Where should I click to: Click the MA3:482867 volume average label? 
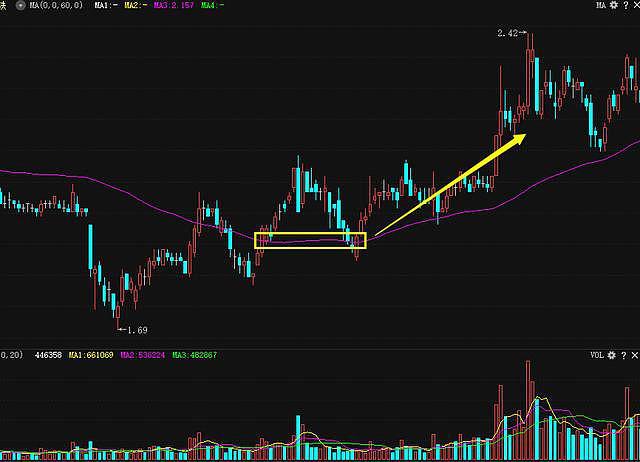point(194,355)
